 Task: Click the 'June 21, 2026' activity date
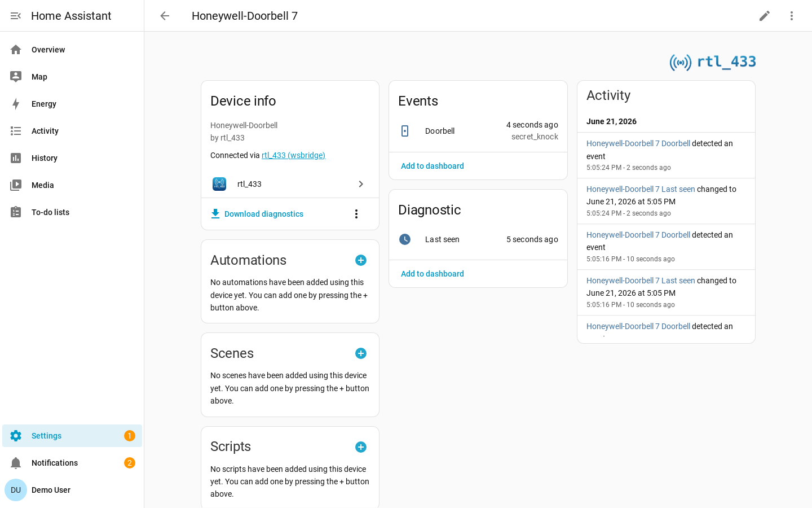[611, 121]
